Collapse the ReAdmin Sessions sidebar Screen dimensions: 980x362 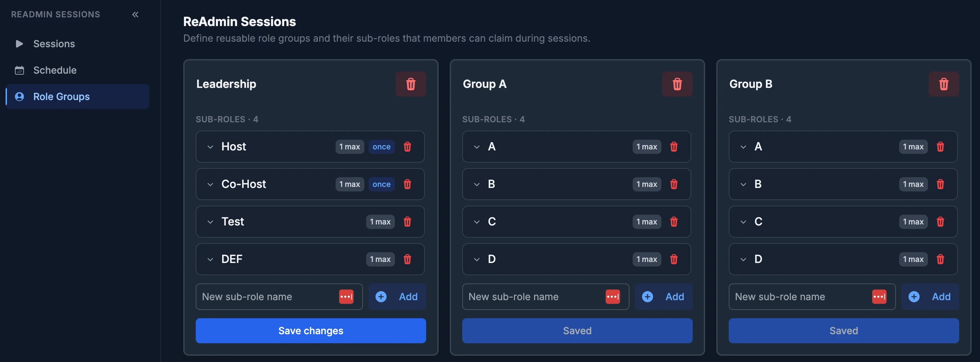[x=135, y=15]
